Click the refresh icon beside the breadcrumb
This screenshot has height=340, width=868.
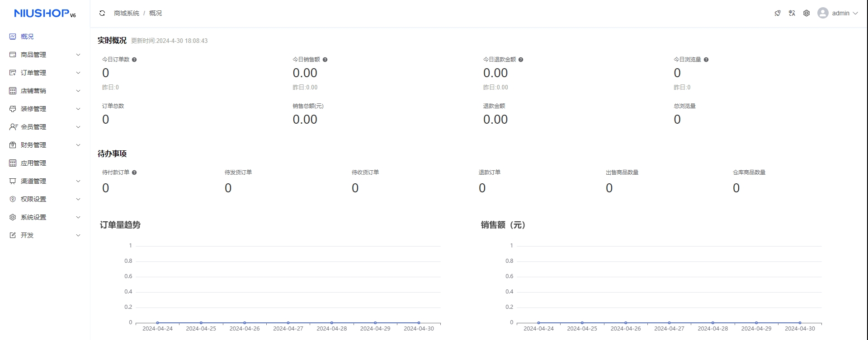pyautogui.click(x=102, y=13)
